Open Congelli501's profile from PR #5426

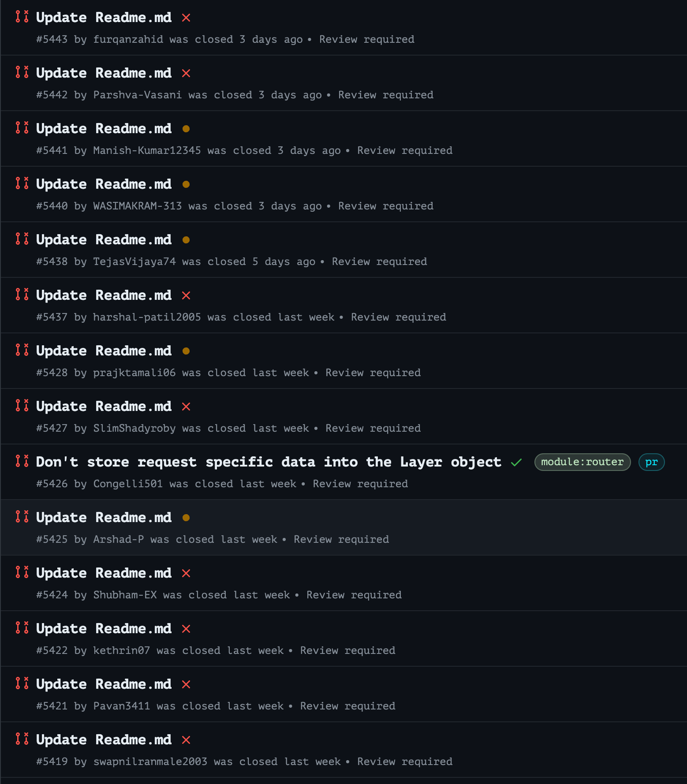[x=127, y=484]
